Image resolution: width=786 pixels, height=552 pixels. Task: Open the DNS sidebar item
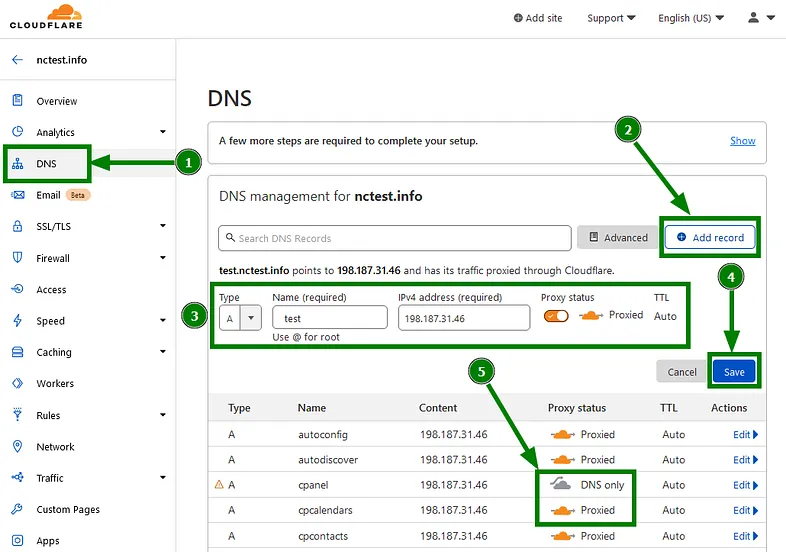(x=46, y=163)
